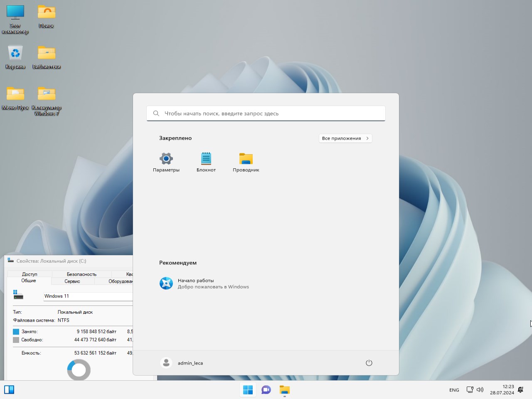Image resolution: width=532 pixels, height=399 pixels.
Task: Click the used space value 9 158 848 512 байт
Action: click(x=96, y=332)
